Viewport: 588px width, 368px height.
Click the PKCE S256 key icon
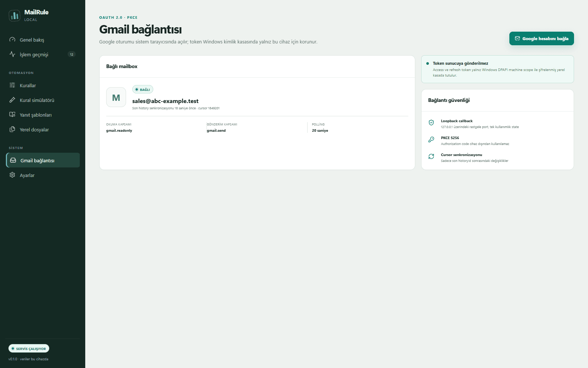pos(431,139)
